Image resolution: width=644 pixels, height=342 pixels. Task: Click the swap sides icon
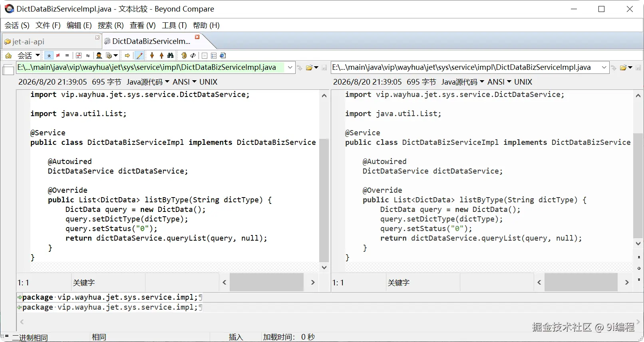184,55
